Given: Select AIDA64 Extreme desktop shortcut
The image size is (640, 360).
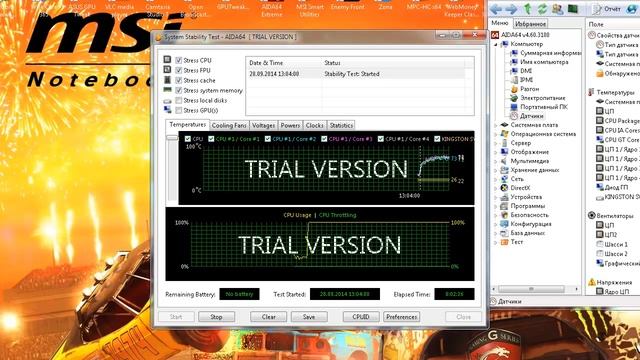Looking at the screenshot, I should pyautogui.click(x=271, y=9).
